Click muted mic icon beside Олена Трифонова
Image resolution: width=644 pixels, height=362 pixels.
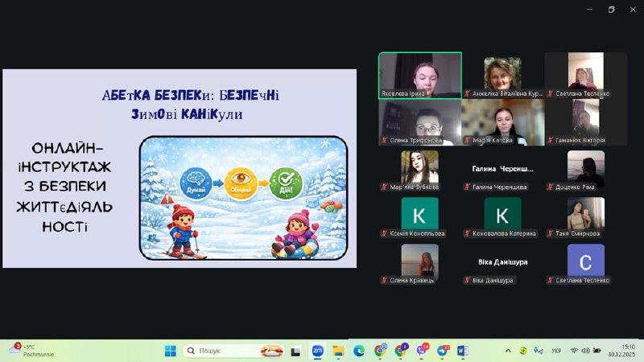click(x=384, y=140)
